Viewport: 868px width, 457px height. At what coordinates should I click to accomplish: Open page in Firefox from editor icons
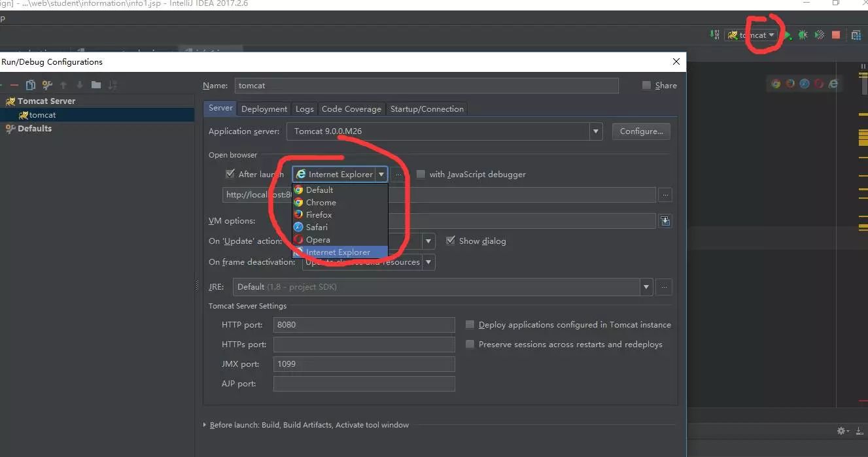click(x=790, y=84)
